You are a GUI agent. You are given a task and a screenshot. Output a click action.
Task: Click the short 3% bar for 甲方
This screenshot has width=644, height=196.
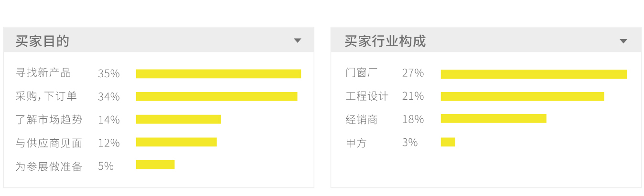click(x=448, y=142)
